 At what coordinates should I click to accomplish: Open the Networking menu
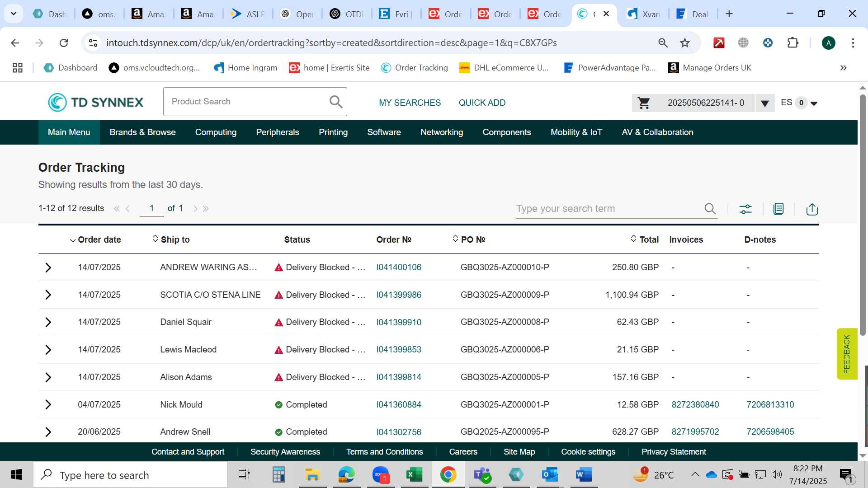[x=442, y=132]
